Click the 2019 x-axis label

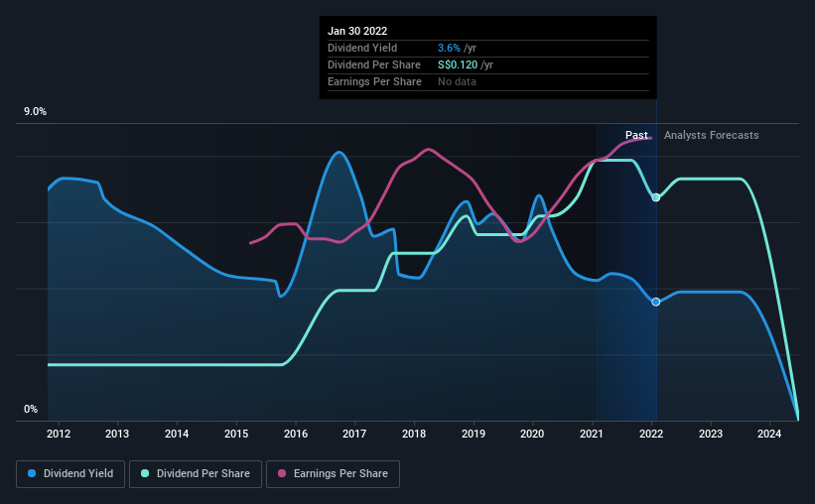click(x=474, y=434)
